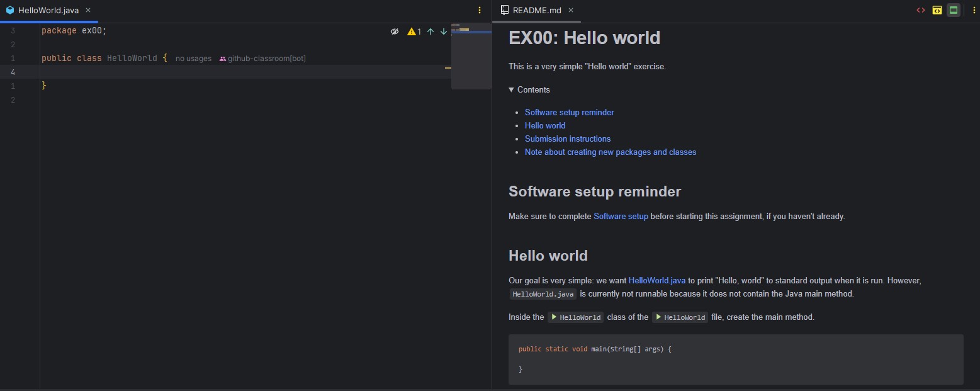Switch README to editor and preview split
980x391 pixels.
click(x=937, y=10)
